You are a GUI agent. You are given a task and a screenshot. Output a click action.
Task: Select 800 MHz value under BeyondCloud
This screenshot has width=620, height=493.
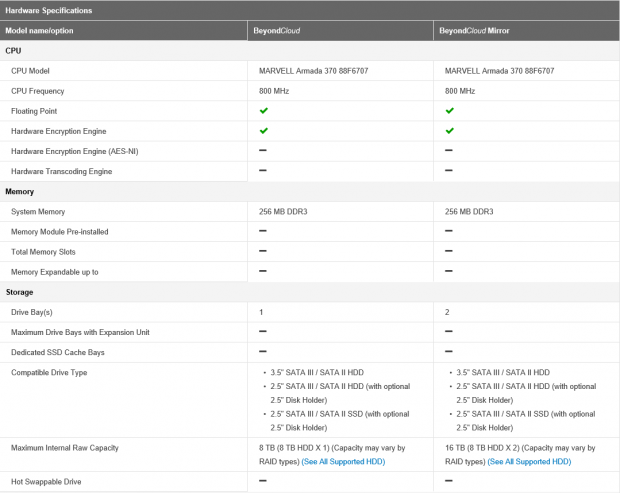[x=274, y=91]
